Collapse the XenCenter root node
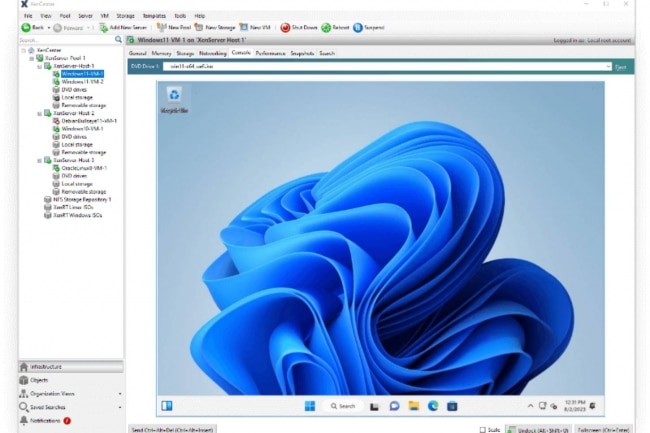Image resolution: width=650 pixels, height=433 pixels. pyautogui.click(x=24, y=50)
